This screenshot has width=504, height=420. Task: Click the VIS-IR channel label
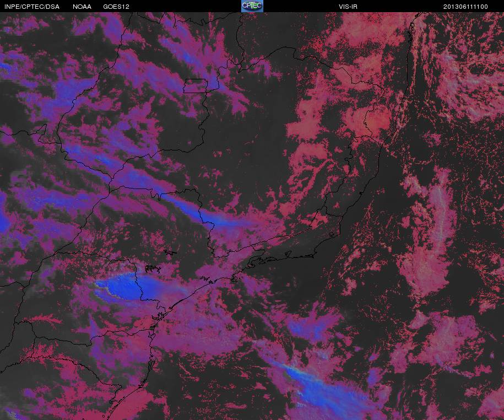pos(348,7)
